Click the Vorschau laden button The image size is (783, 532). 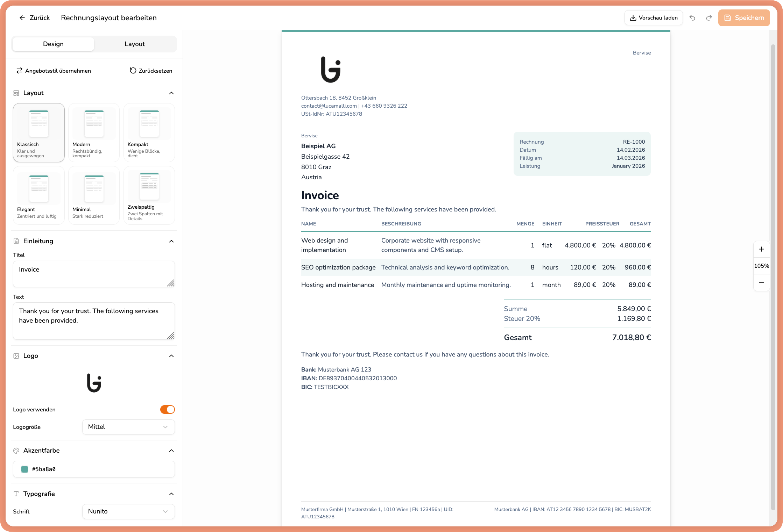654,17
